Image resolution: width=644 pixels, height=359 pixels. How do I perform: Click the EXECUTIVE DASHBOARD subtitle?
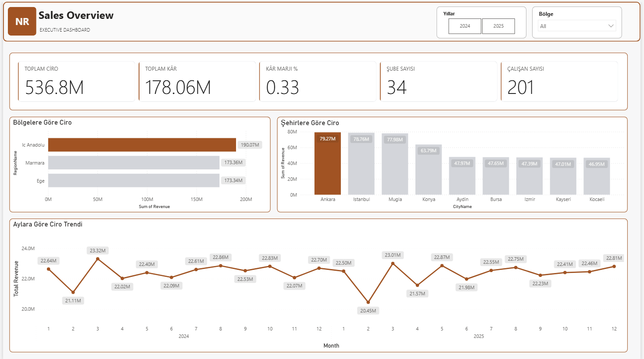click(x=65, y=30)
